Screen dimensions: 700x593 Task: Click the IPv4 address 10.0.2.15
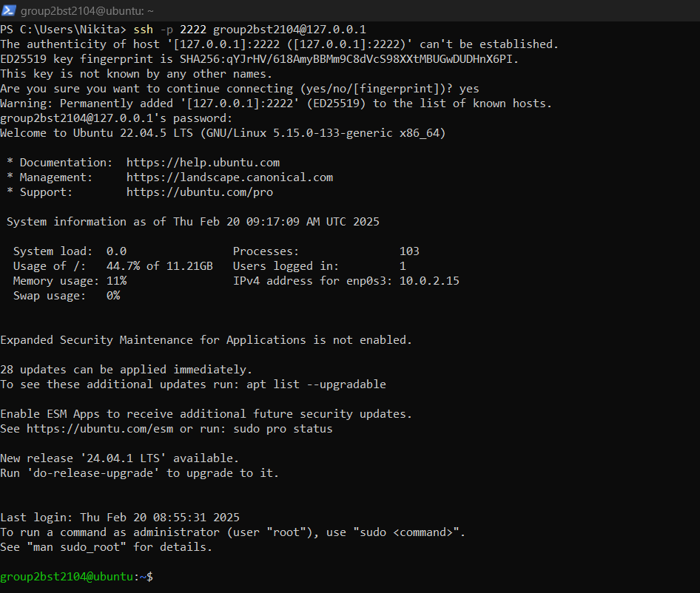(x=429, y=281)
